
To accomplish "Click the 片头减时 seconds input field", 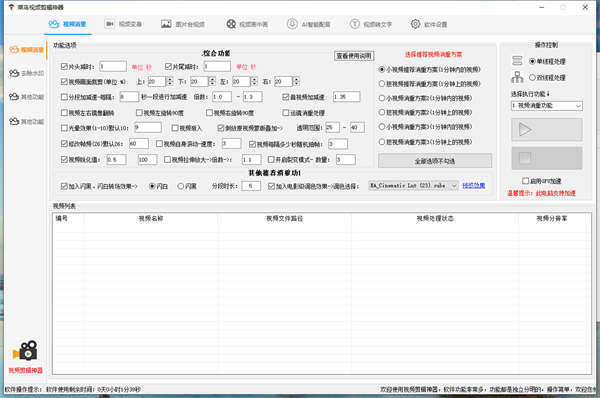I will coord(113,66).
